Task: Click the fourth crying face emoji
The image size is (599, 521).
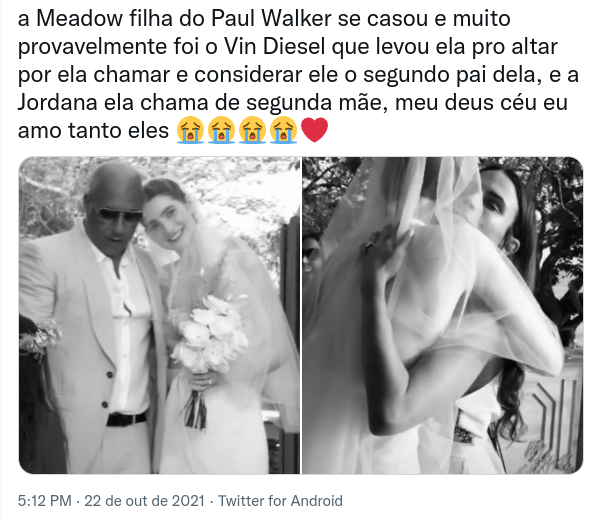Action: pos(283,130)
